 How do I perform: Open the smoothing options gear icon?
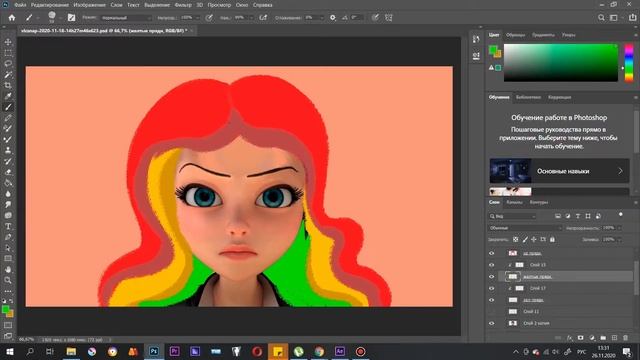point(333,18)
